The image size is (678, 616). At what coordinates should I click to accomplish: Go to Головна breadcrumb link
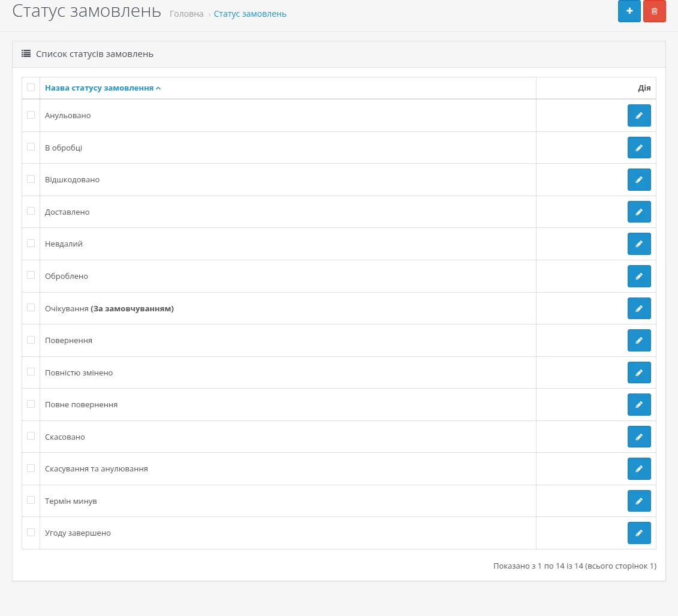click(x=186, y=14)
